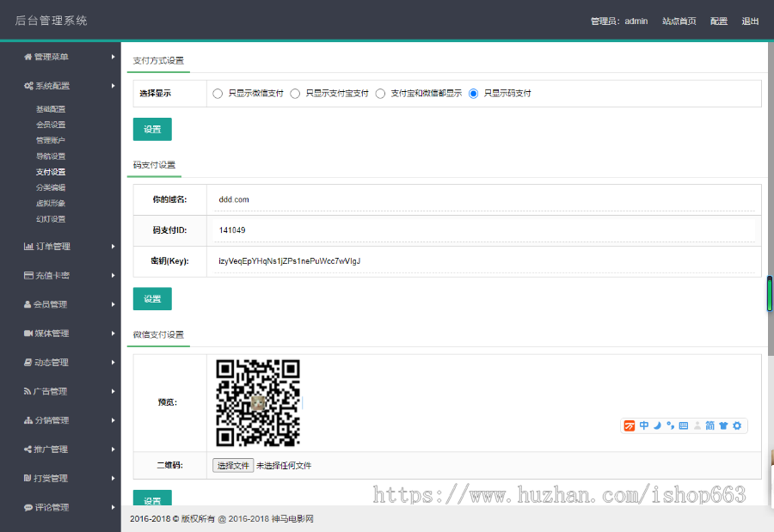Click the icon beside 打赏管理
This screenshot has height=532, width=774.
[x=28, y=478]
